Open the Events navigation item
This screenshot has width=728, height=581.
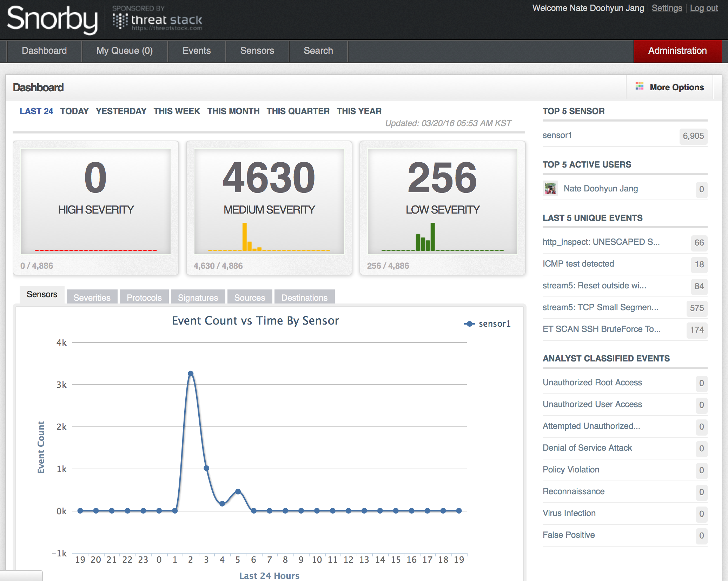click(x=196, y=51)
